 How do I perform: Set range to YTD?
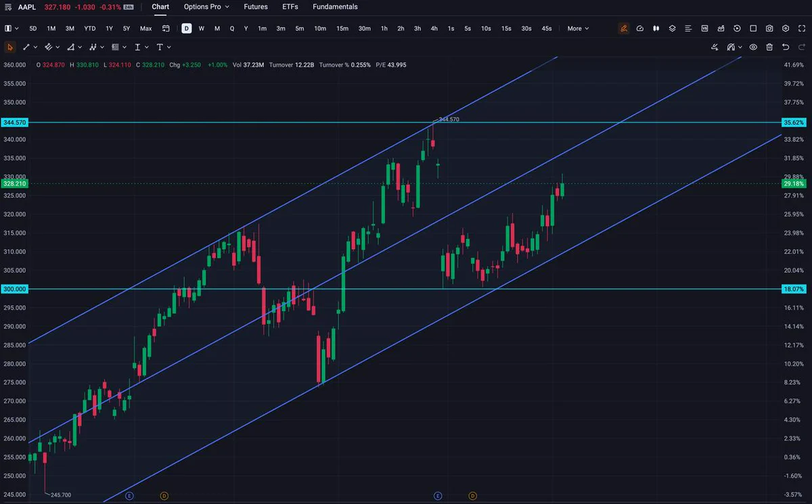89,28
